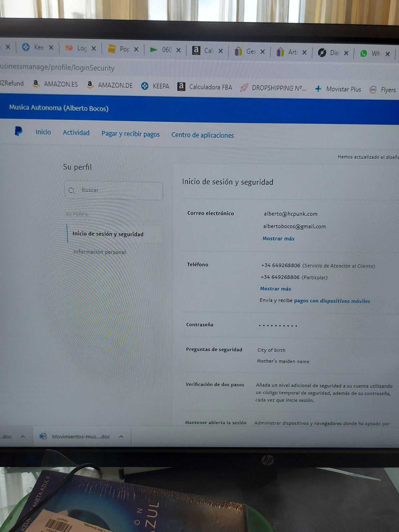The image size is (399, 532).
Task: Open the Actividad menu item
Action: 76,133
